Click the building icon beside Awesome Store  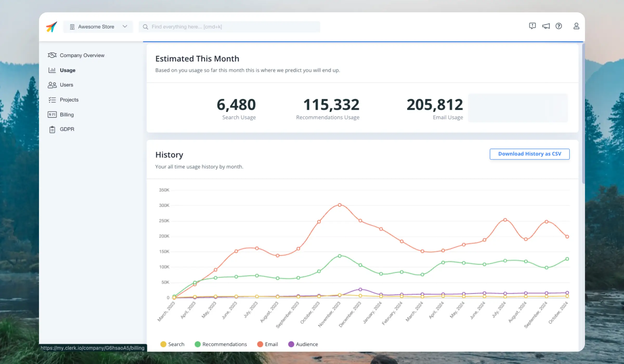(72, 27)
